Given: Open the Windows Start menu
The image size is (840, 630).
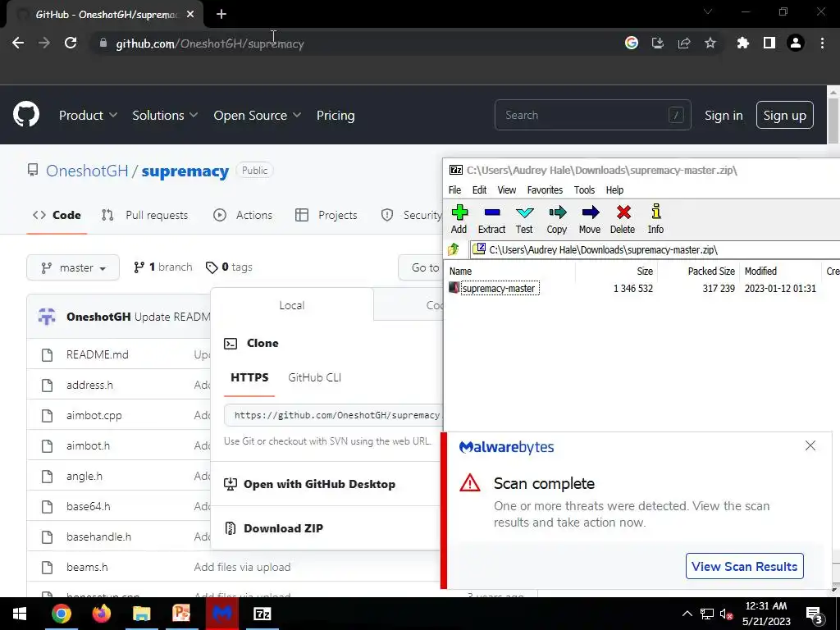Looking at the screenshot, I should (20, 614).
